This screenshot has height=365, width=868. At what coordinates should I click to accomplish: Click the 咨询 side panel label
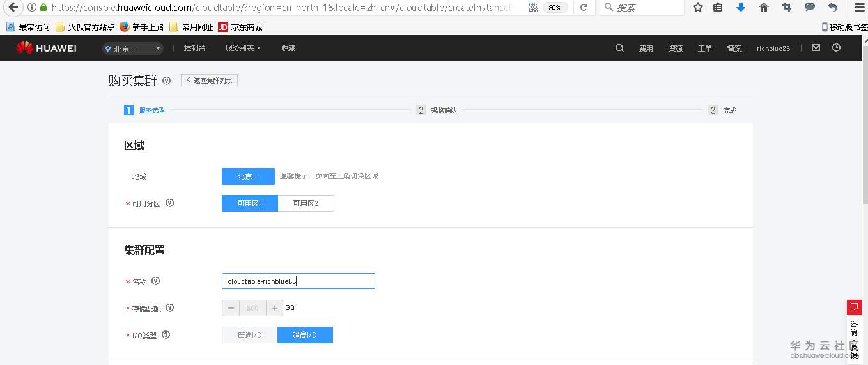tap(855, 328)
